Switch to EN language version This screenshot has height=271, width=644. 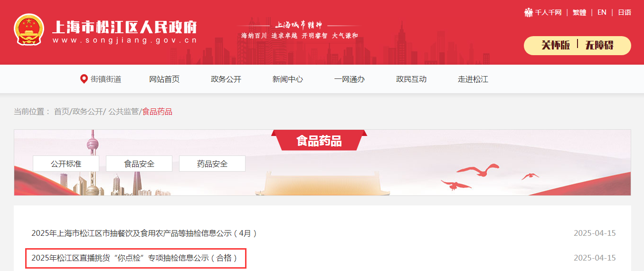(602, 12)
